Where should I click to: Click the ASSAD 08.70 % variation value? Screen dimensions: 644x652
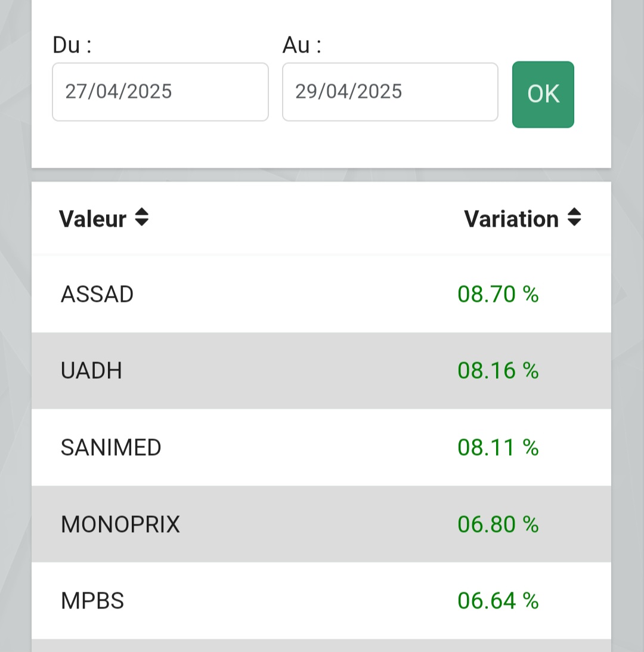498,294
